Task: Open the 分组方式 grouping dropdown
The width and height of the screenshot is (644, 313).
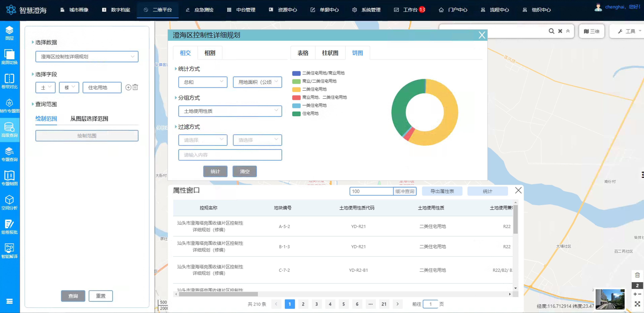Action: (x=230, y=111)
